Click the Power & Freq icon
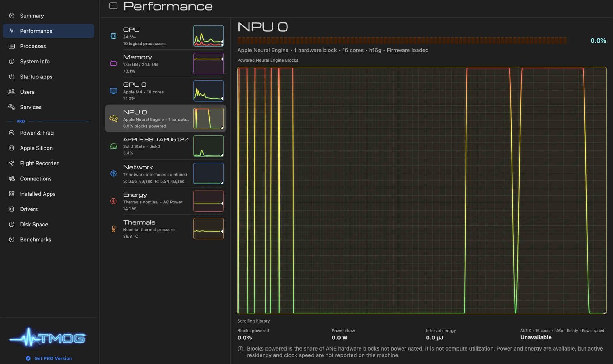The width and height of the screenshot is (613, 364). coord(12,133)
